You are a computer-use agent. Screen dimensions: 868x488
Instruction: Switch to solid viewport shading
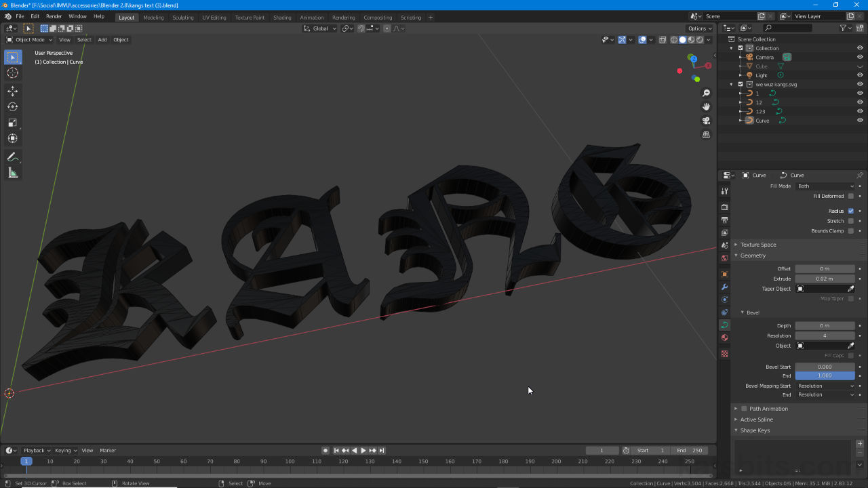coord(683,40)
